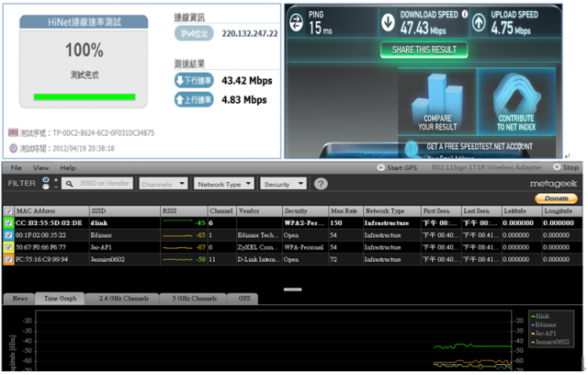Switch to the News tab

click(19, 299)
